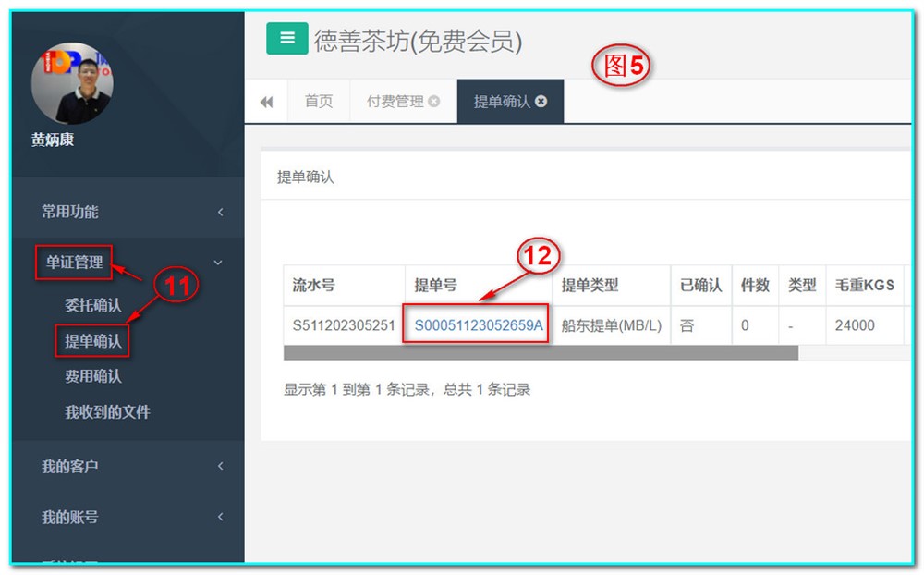Click the collapse-tabs double-arrow icon

tap(266, 102)
